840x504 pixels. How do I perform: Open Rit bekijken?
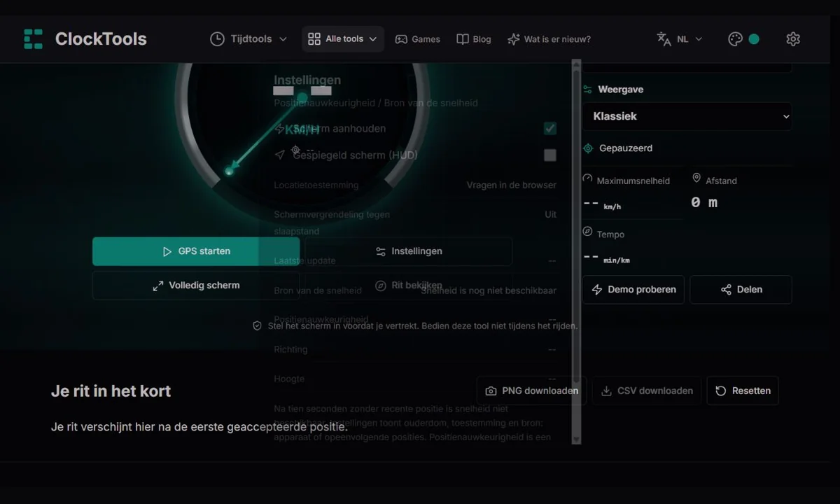409,286
